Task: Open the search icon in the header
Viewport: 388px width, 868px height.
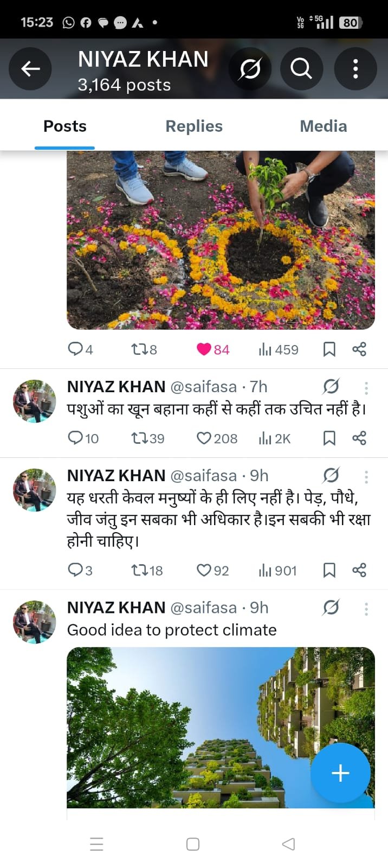Action: (301, 68)
